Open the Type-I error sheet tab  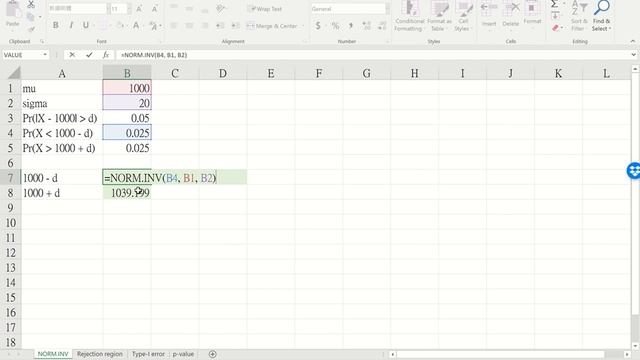coord(148,354)
